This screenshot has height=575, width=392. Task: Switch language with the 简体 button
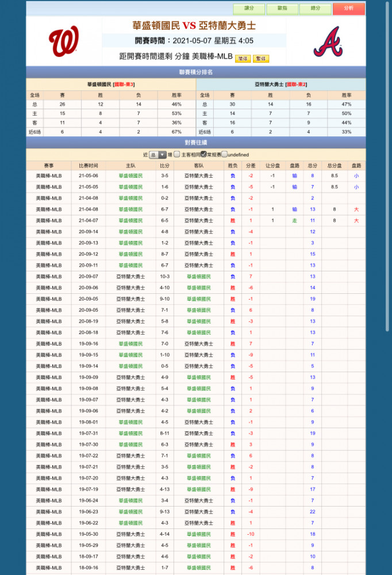point(243,59)
